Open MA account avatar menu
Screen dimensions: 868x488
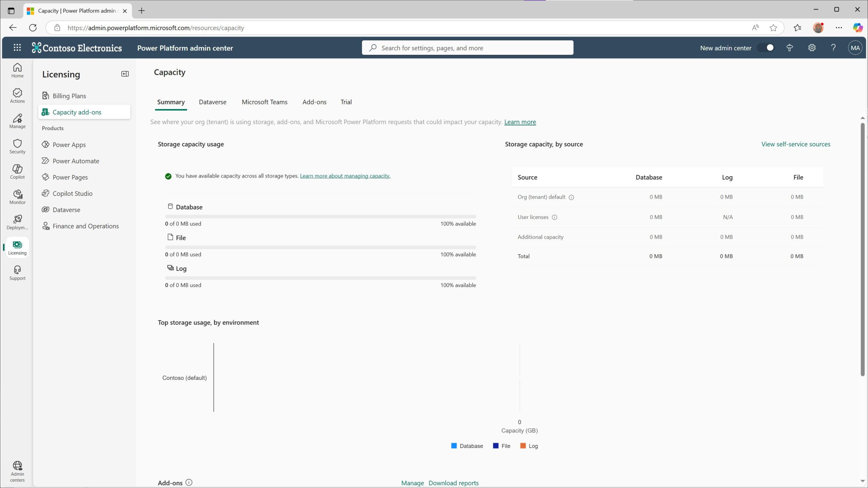pyautogui.click(x=855, y=48)
